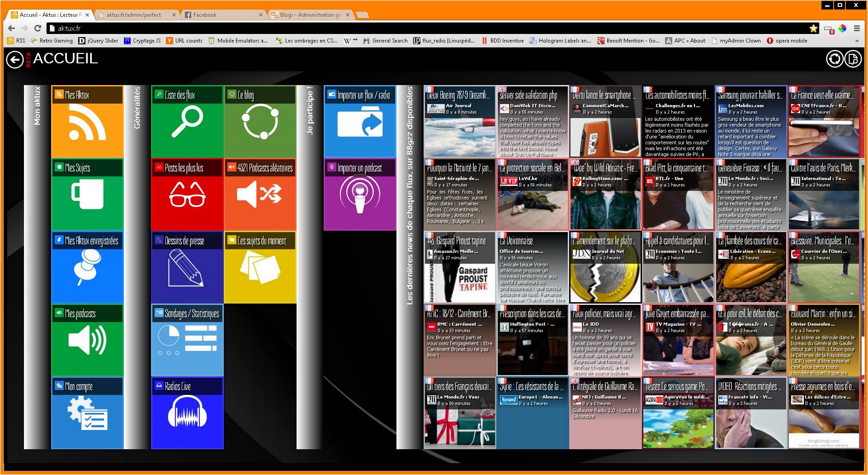This screenshot has width=868, height=475.
Task: Open the Mes Aktux RSS tile
Action: (x=87, y=121)
